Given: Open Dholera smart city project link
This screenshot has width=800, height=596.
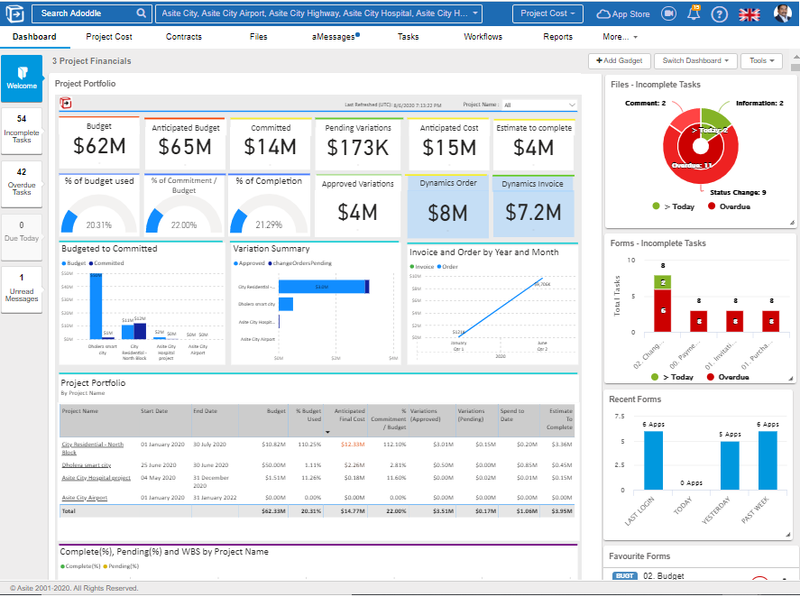Looking at the screenshot, I should (x=86, y=465).
